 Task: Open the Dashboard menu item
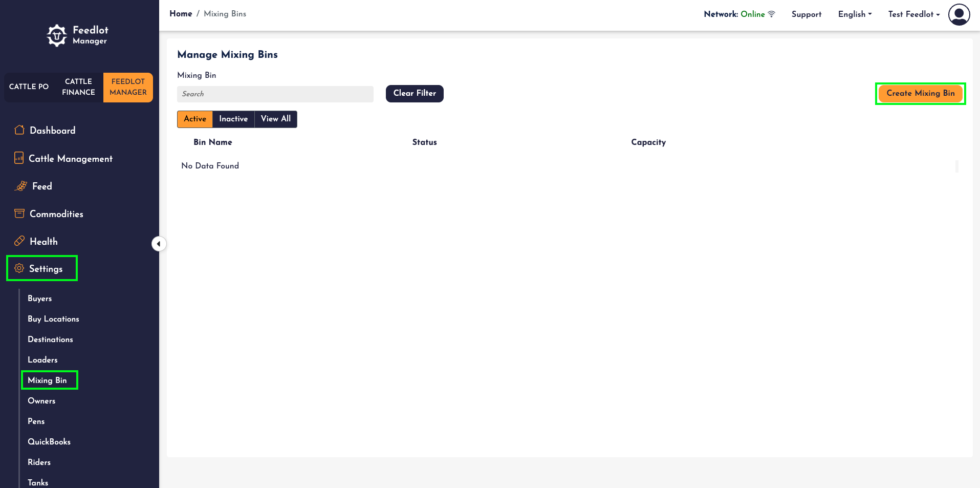point(53,130)
